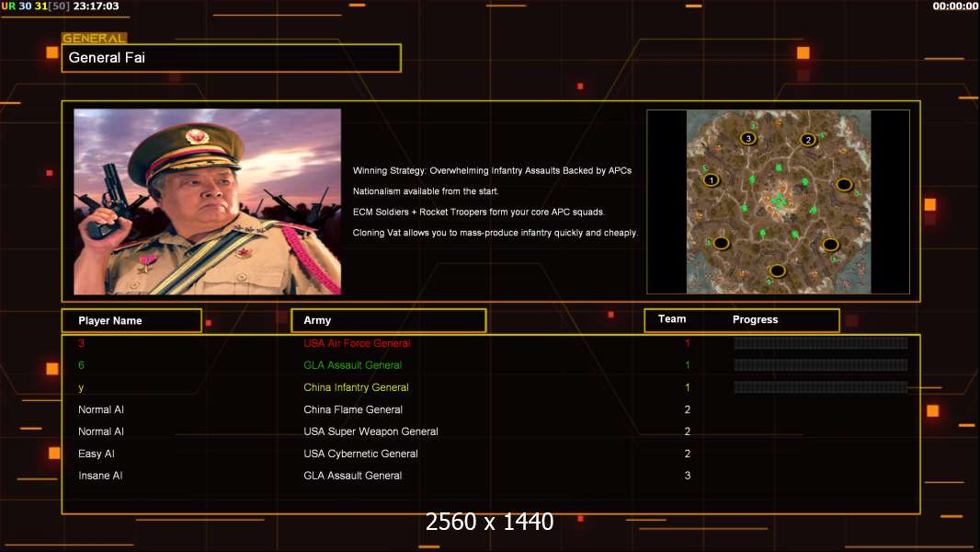Viewport: 980px width, 552px height.
Task: Select the Insane AI player row name
Action: pyautogui.click(x=100, y=475)
